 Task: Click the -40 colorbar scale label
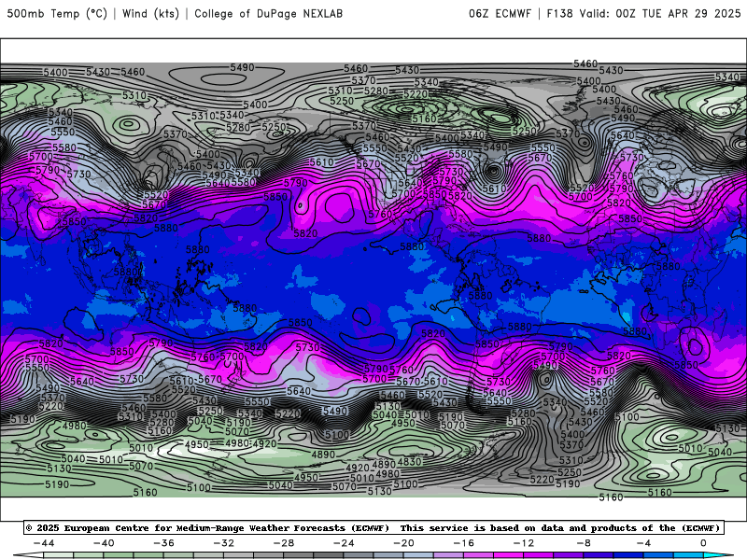tap(104, 543)
